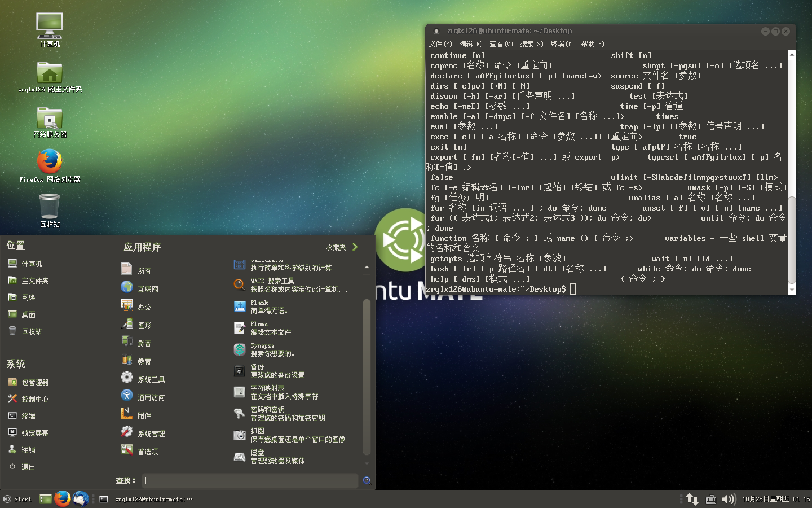Image resolution: width=812 pixels, height=508 pixels.
Task: Launch Pluma text editor
Action: tap(263, 328)
